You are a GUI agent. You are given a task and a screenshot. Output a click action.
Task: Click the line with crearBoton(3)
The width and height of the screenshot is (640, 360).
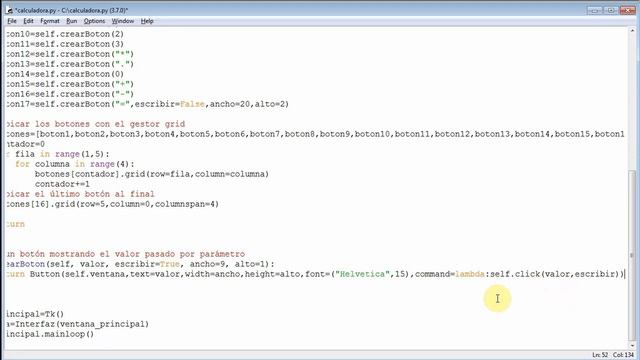[x=65, y=44]
